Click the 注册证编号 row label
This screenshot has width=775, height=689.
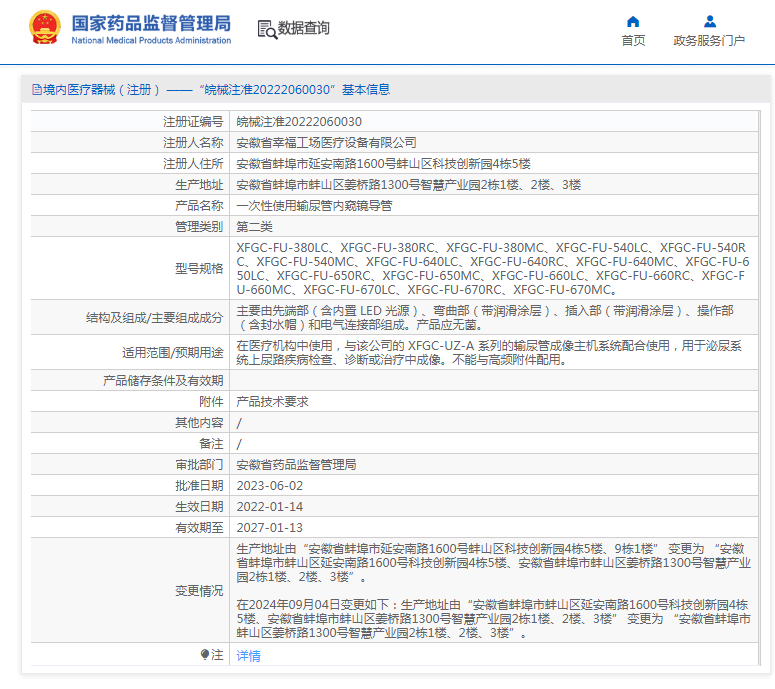[x=193, y=122]
